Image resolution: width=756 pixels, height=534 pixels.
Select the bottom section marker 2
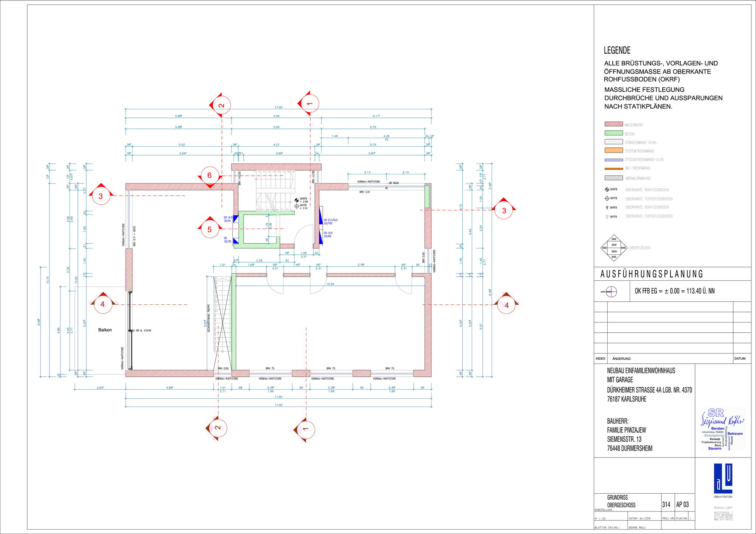coord(217,428)
